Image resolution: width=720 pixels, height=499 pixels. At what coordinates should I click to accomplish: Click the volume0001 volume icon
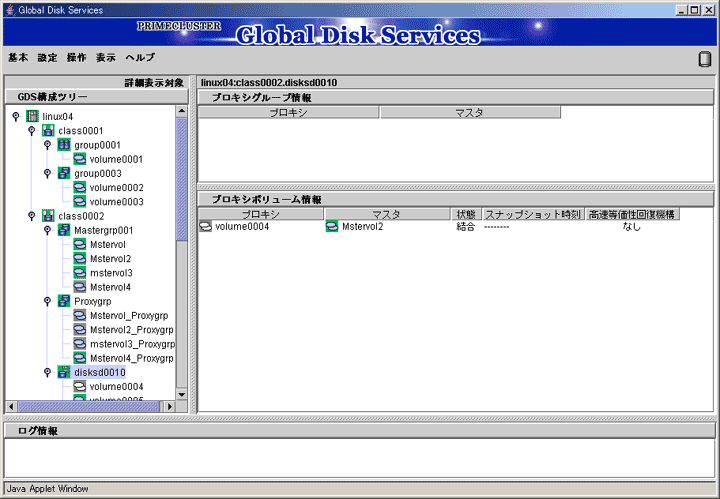pyautogui.click(x=79, y=159)
